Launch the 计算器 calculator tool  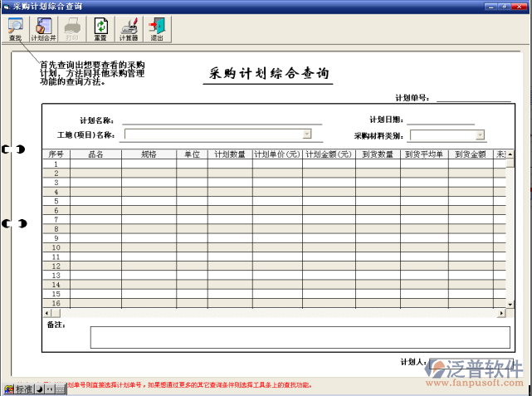(129, 29)
